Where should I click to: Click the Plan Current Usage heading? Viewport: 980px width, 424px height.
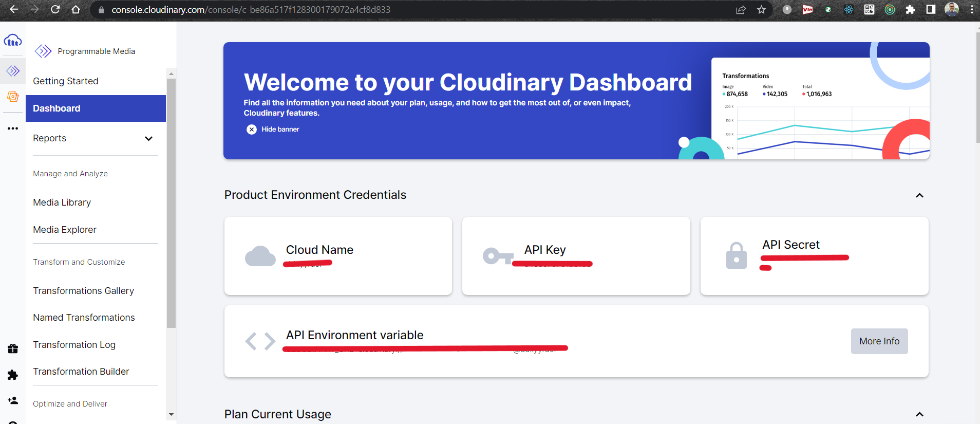pyautogui.click(x=278, y=414)
